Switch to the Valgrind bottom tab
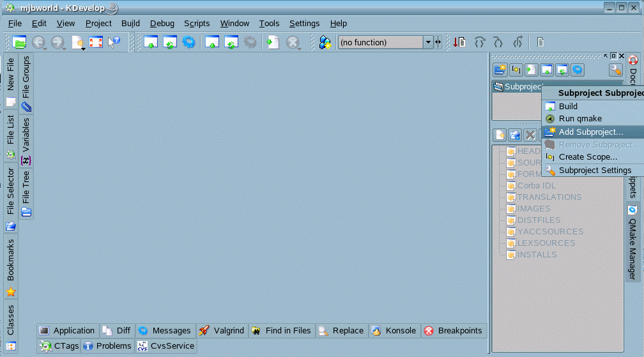 pyautogui.click(x=222, y=331)
